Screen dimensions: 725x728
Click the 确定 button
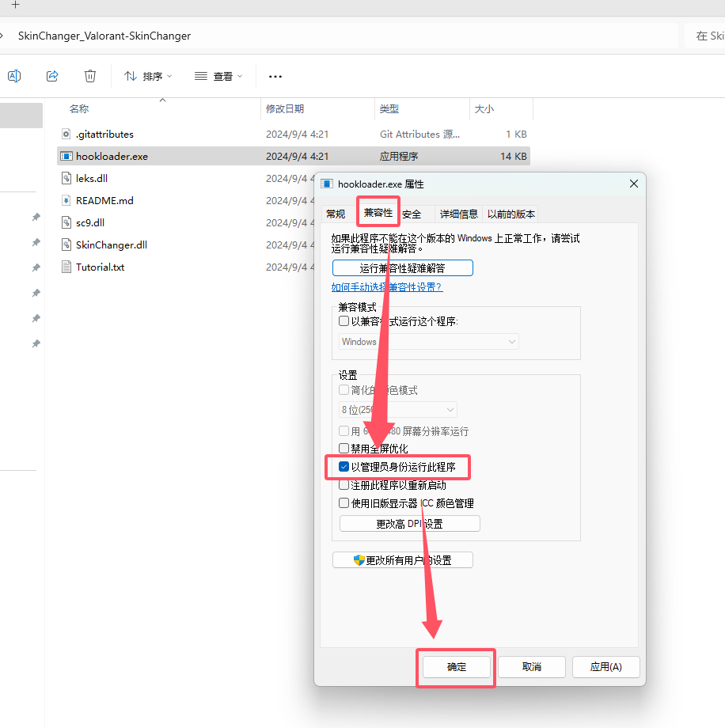(457, 667)
